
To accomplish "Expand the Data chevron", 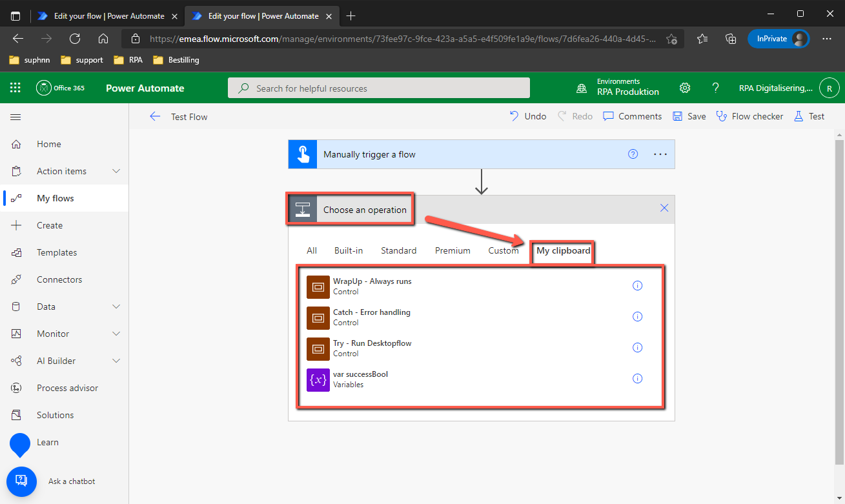I will pyautogui.click(x=116, y=307).
